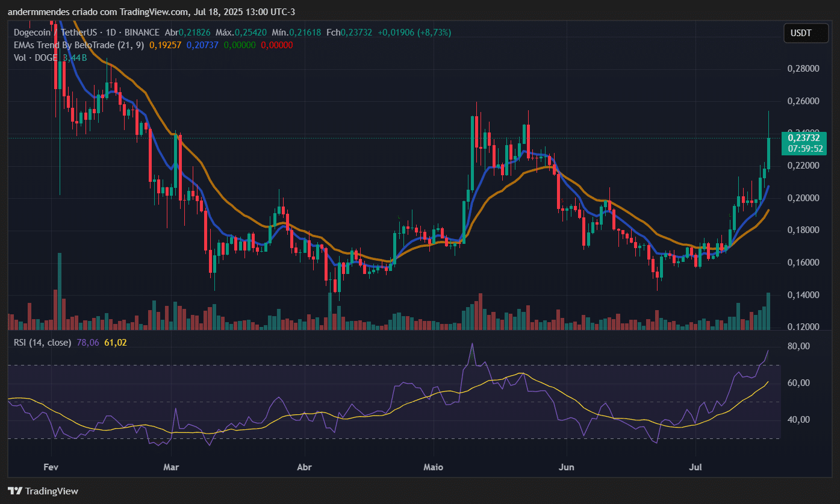Click the 0,18000 price axis label
This screenshot has height=504, width=840.
click(x=803, y=230)
